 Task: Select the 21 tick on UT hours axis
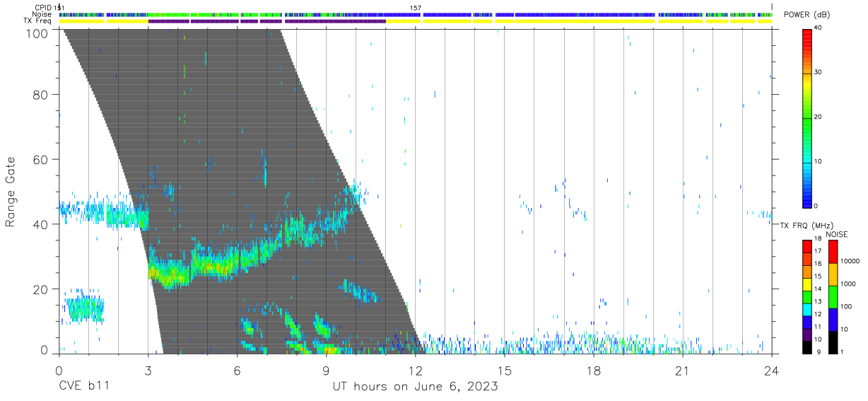pos(683,371)
